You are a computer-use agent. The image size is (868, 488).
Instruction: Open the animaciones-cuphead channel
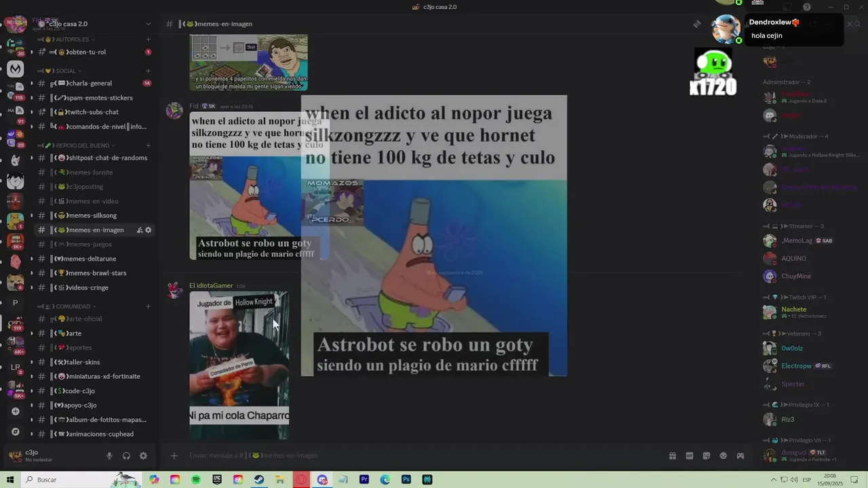coord(94,434)
